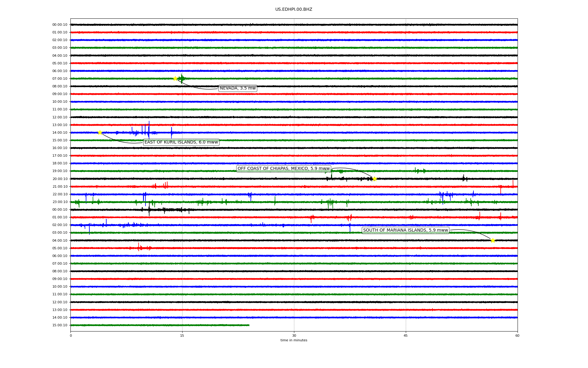Screen dimensions: 588x368
Task: Click the yellow star for the Chiapas earthquake
Action: pyautogui.click(x=375, y=179)
